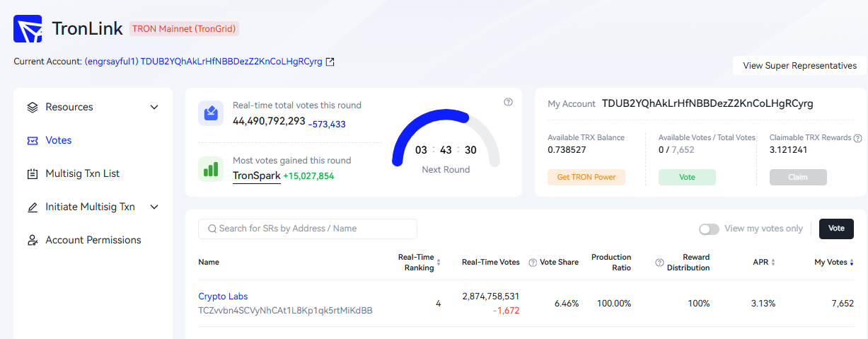Image resolution: width=868 pixels, height=339 pixels.
Task: Click View Super Representatives button
Action: click(x=799, y=66)
